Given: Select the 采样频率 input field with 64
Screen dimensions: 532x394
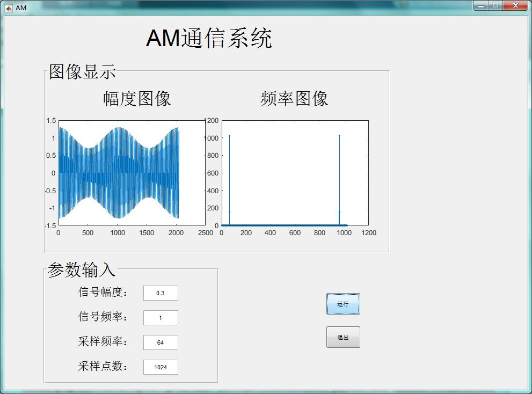Looking at the screenshot, I should point(161,342).
